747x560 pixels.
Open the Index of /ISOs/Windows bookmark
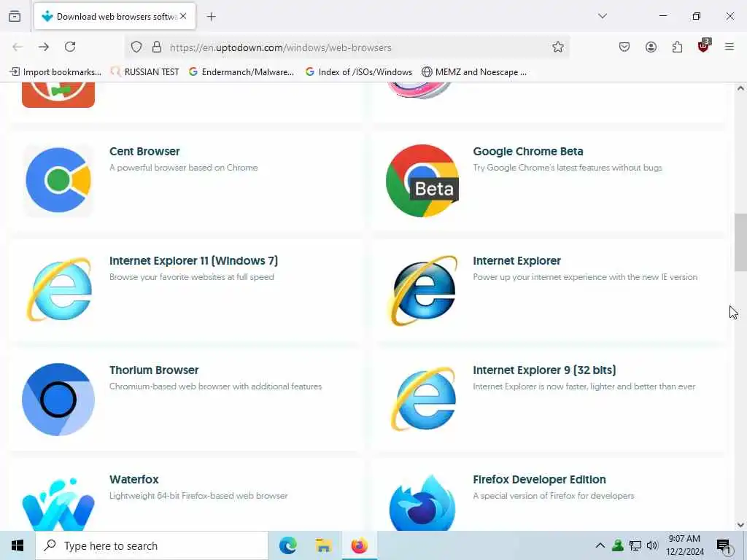point(359,72)
